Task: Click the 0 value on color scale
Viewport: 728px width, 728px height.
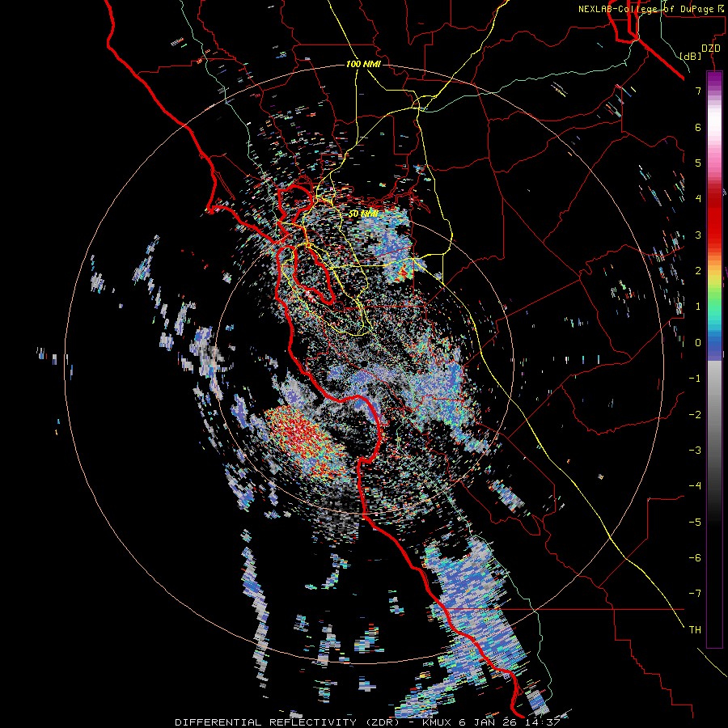Action: 698,343
